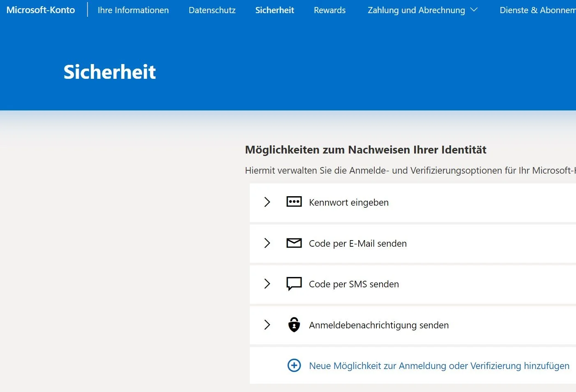Click the Anmeldebenachrichtigung senden label

tap(379, 325)
